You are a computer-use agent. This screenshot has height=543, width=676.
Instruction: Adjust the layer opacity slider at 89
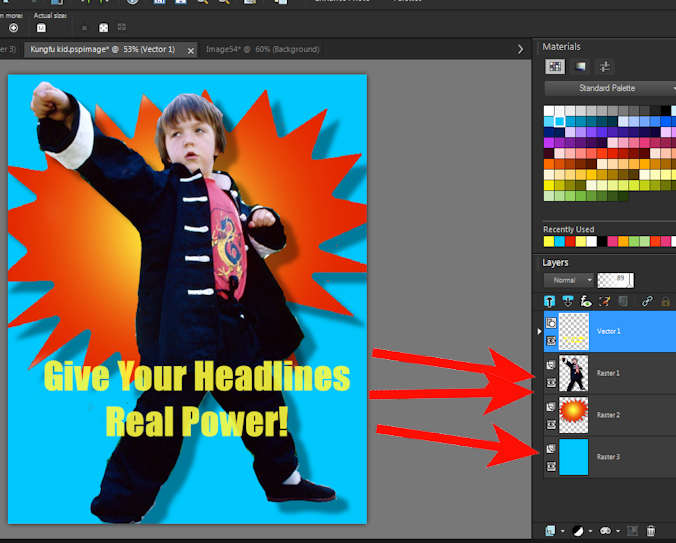click(x=616, y=280)
